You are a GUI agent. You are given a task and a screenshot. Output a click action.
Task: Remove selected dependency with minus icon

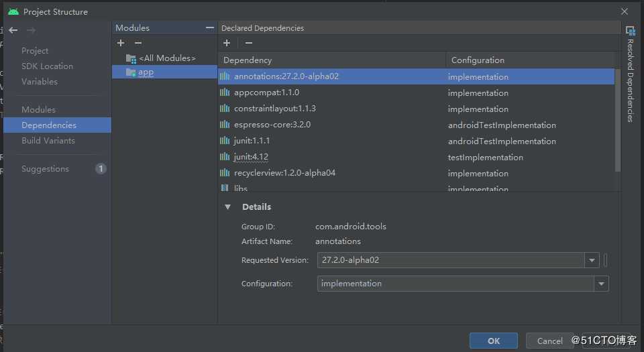click(248, 43)
